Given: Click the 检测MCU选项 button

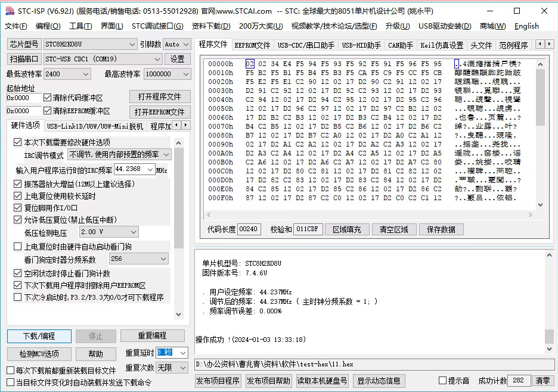Looking at the screenshot, I should click(39, 354).
